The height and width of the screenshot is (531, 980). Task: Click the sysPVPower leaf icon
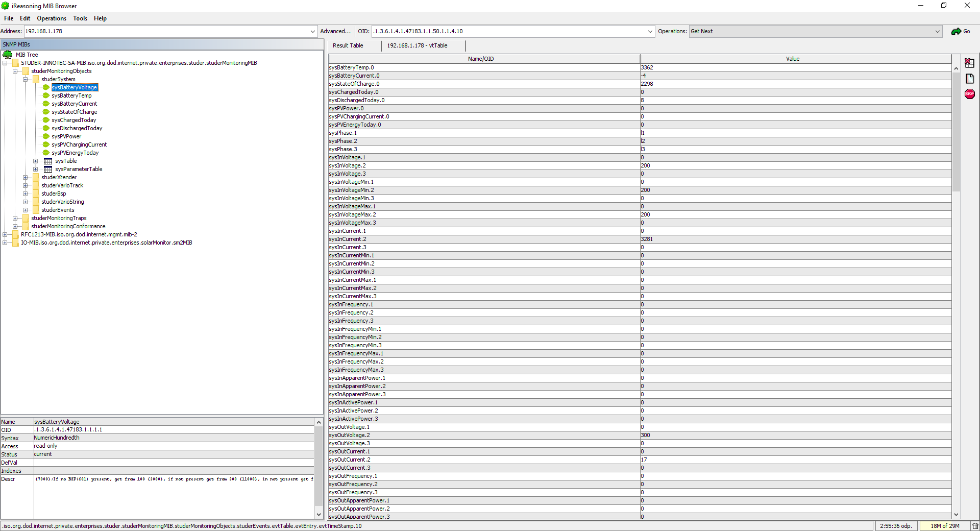click(46, 137)
